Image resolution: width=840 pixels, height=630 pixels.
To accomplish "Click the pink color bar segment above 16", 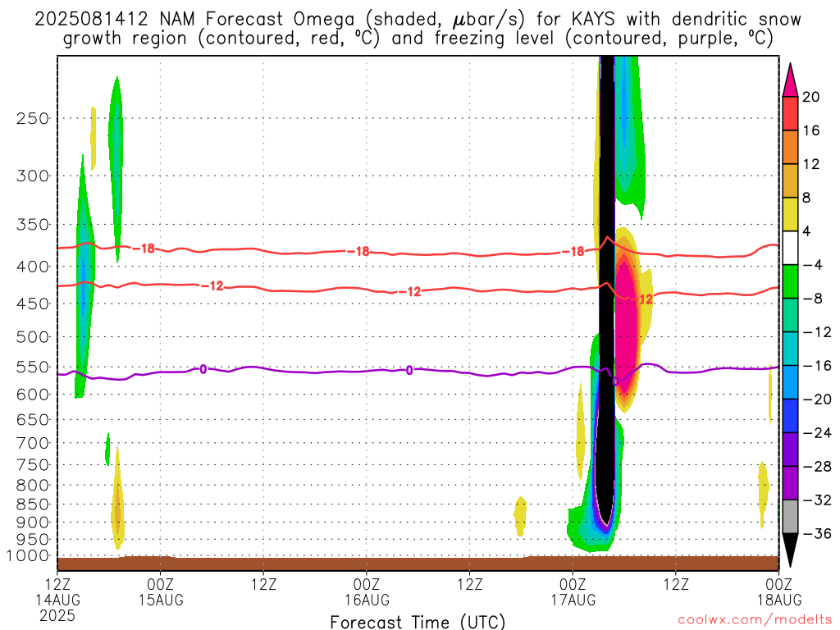I will 790,113.
